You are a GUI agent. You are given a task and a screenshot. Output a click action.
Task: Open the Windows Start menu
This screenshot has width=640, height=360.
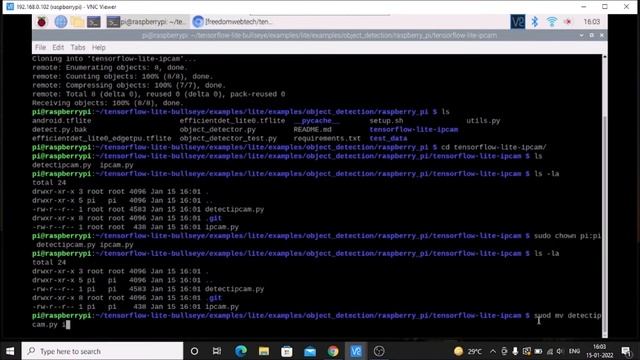(x=10, y=351)
